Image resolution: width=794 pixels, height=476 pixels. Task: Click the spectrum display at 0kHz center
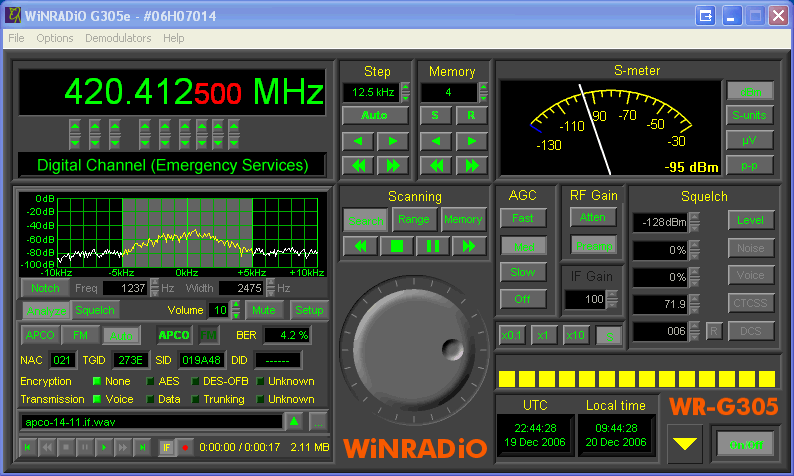(187, 233)
